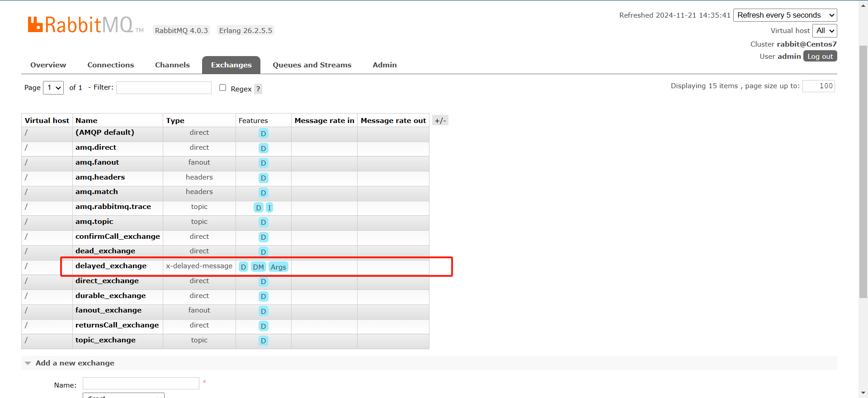Screen dimensions: 868x398
Task: Open the Page number dropdown
Action: 53,88
